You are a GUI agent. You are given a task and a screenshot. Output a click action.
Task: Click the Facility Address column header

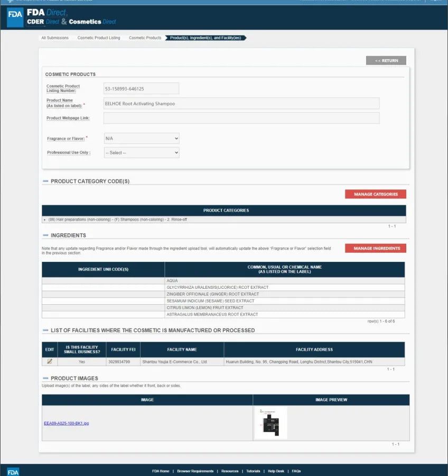tap(314, 350)
